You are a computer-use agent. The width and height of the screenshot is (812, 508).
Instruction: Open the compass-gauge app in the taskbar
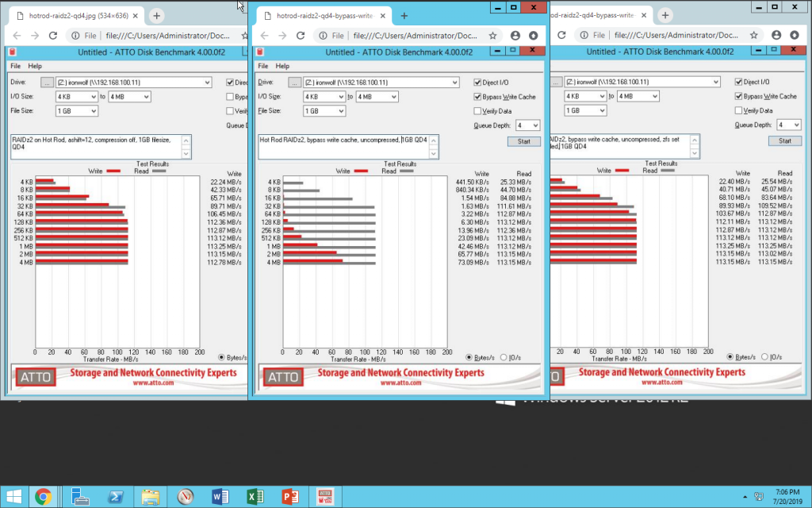pyautogui.click(x=185, y=497)
